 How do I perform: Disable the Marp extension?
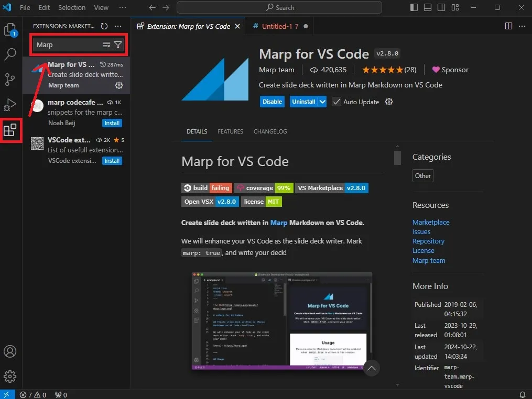272,102
